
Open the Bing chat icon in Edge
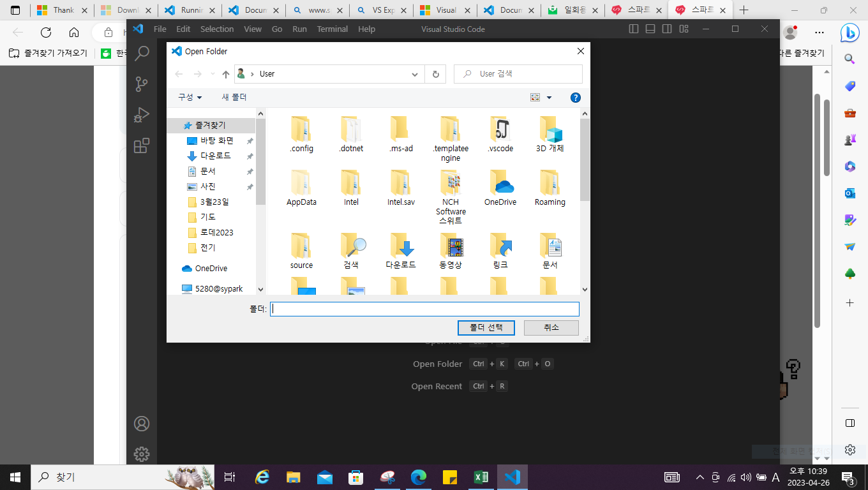[x=849, y=33]
